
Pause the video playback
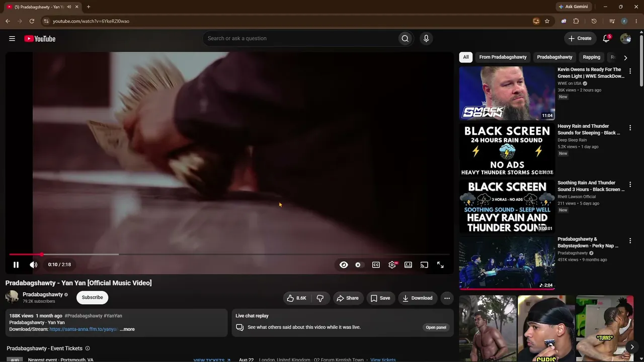pos(16,265)
